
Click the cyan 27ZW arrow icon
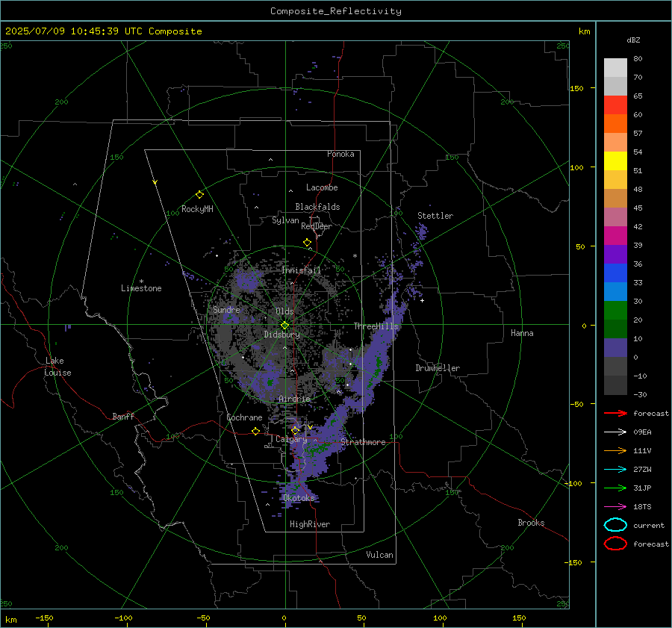click(x=615, y=470)
